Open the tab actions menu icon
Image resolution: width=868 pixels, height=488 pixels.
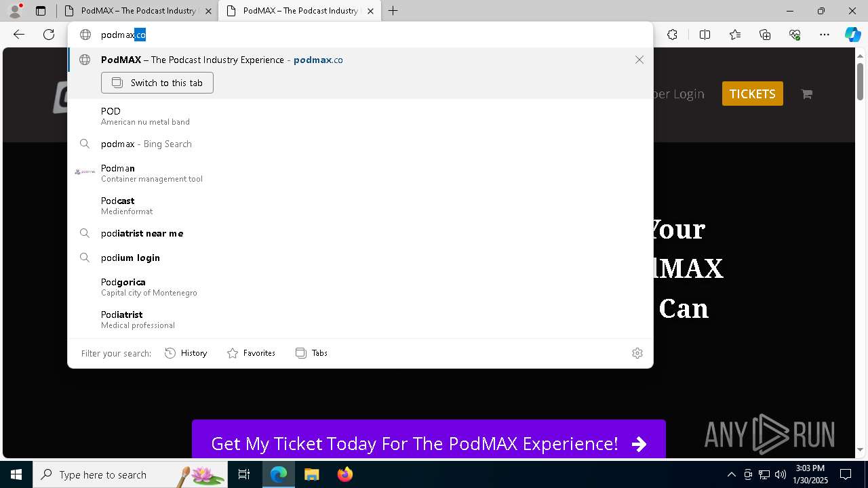click(x=41, y=11)
